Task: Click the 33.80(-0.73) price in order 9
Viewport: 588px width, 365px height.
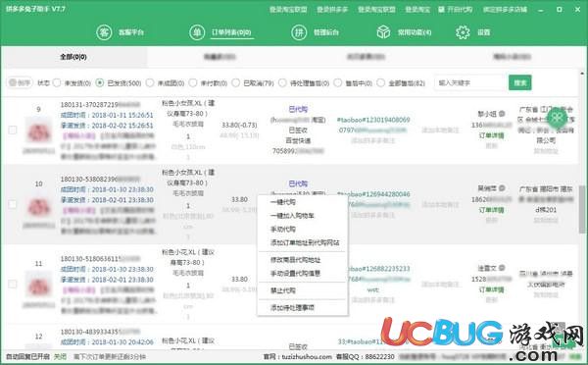Action: pos(239,125)
